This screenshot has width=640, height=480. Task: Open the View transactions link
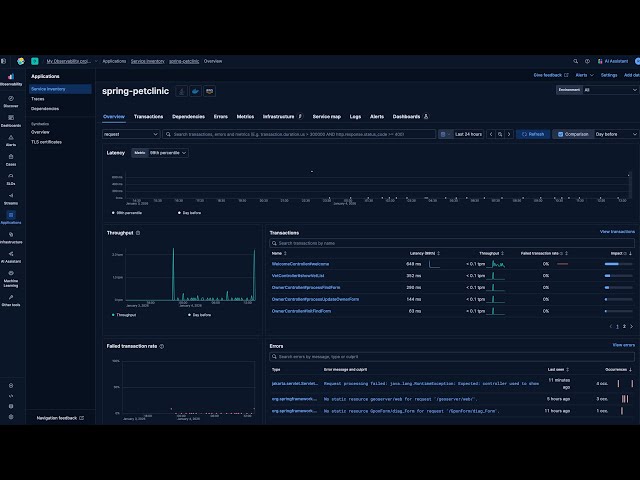click(617, 232)
